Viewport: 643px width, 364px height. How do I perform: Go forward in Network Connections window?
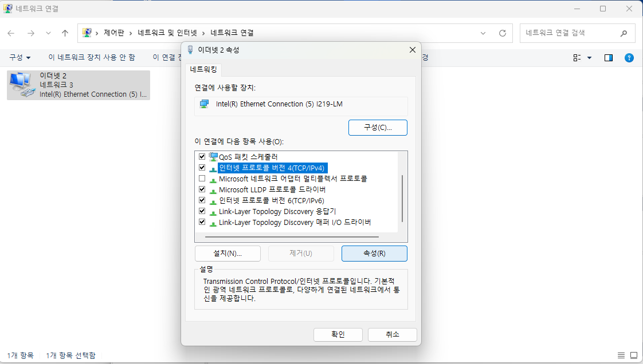[x=31, y=33]
